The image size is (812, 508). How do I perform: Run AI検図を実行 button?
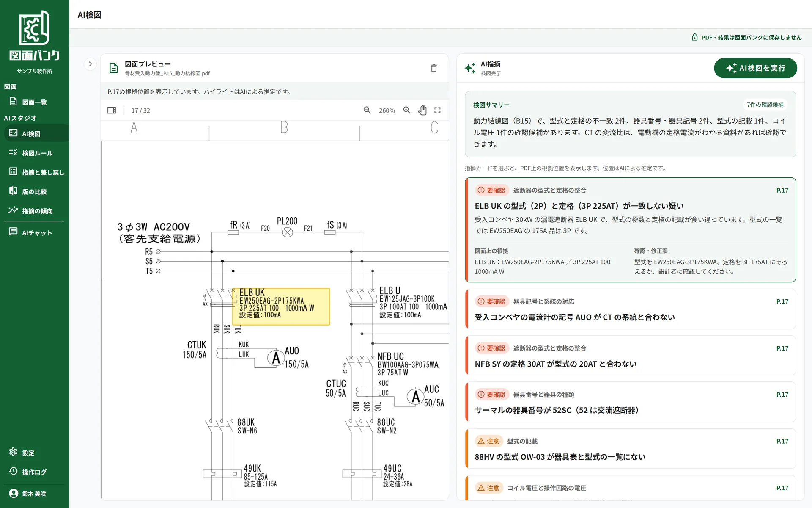point(755,68)
